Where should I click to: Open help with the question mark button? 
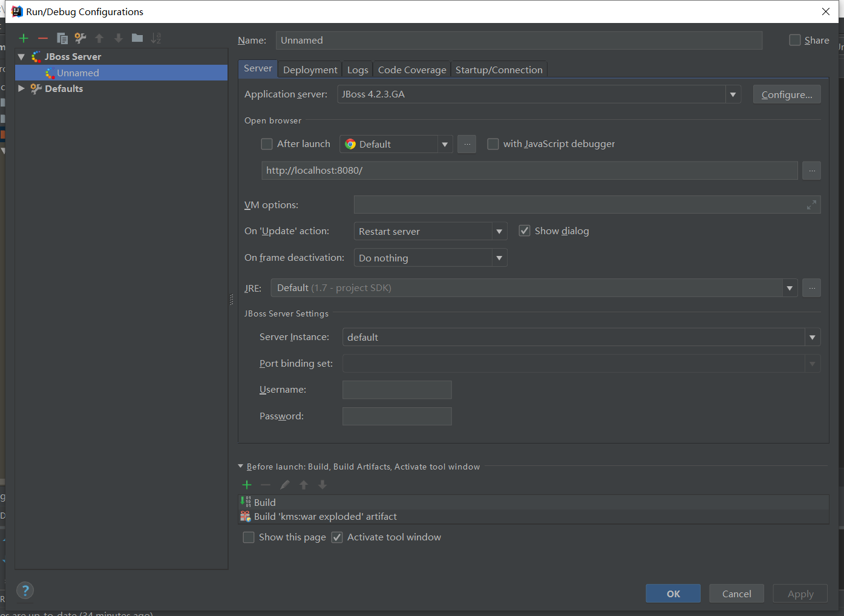(25, 591)
